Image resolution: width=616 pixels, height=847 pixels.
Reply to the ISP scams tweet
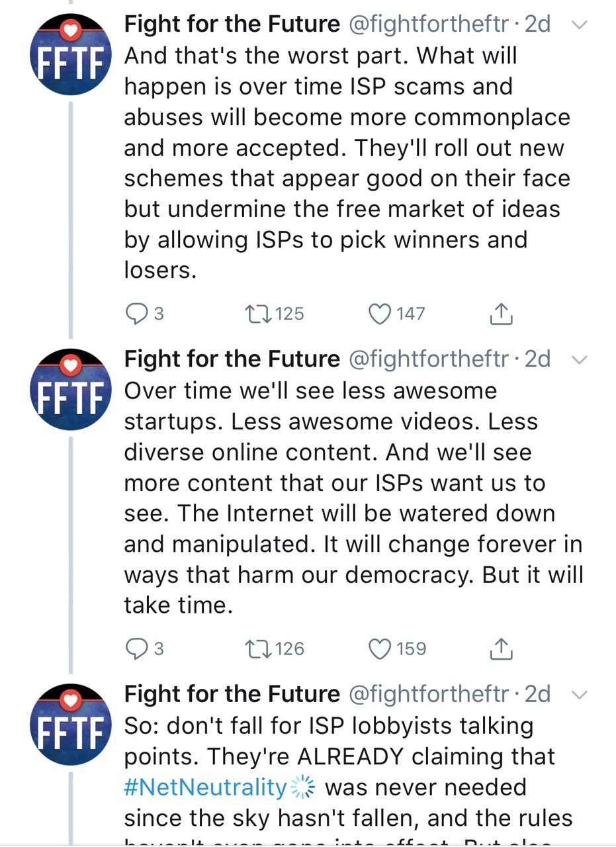pyautogui.click(x=136, y=314)
